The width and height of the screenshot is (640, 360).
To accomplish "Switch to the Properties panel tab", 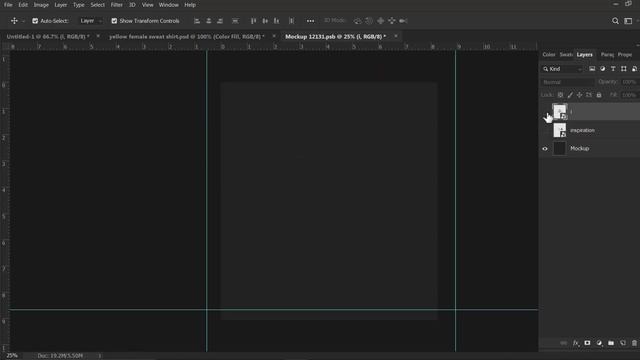I will (x=624, y=54).
